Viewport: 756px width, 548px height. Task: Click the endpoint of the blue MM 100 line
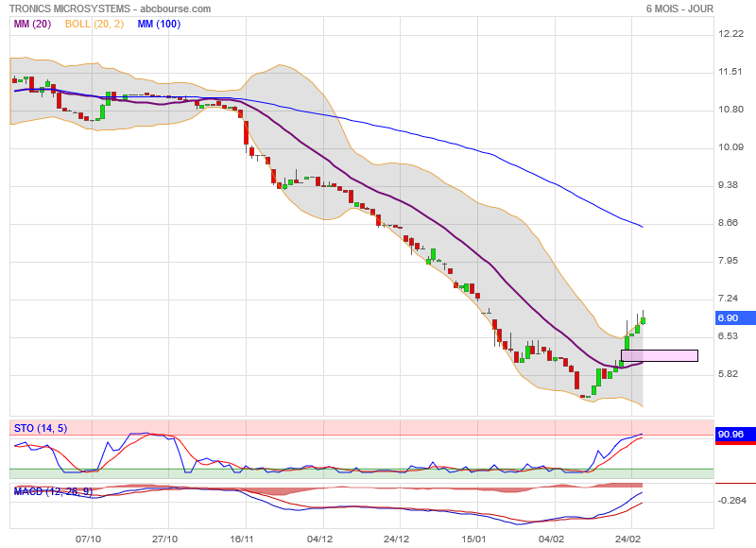[643, 227]
